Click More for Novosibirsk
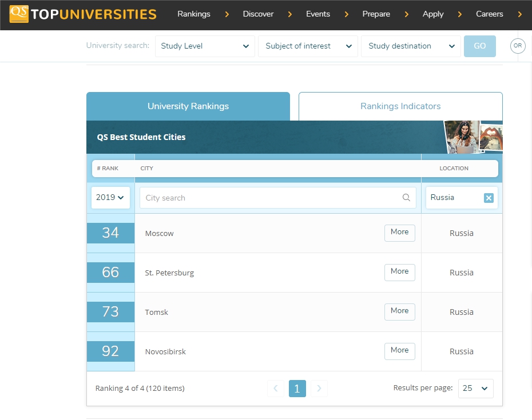The width and height of the screenshot is (532, 420). coord(400,351)
